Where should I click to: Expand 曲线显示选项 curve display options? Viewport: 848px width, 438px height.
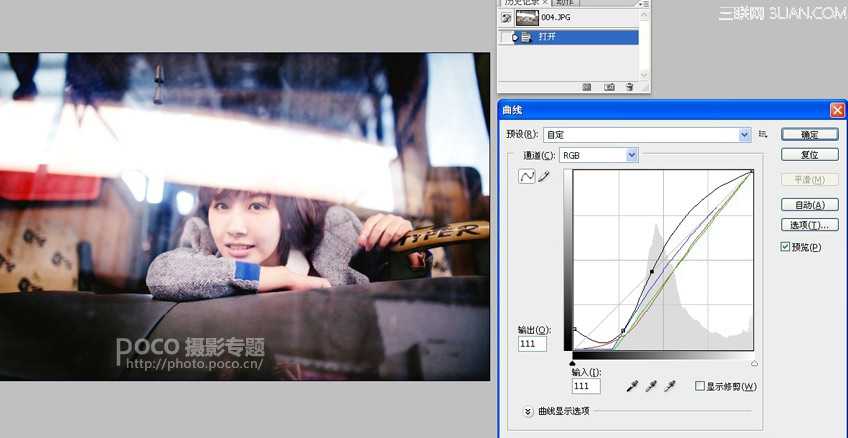pyautogui.click(x=528, y=412)
